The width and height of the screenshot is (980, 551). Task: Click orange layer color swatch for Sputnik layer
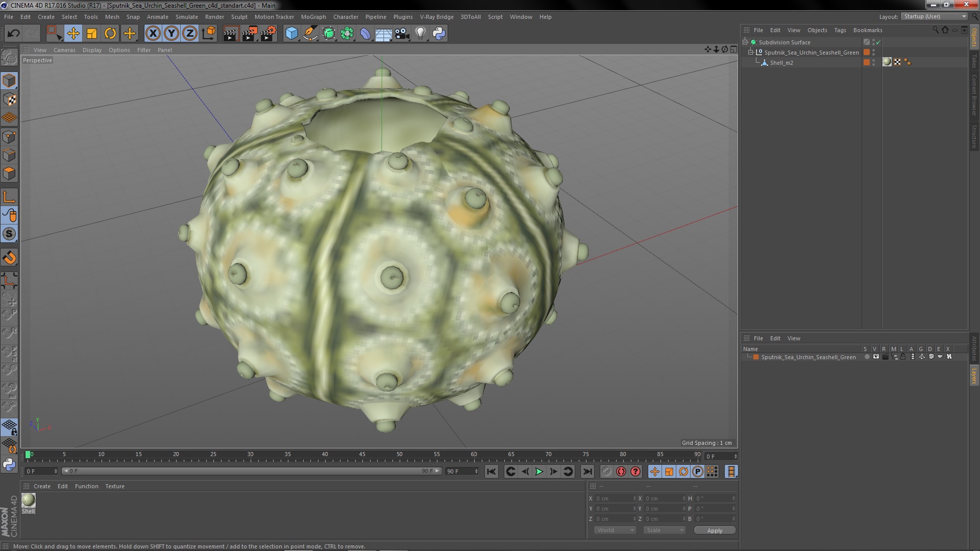point(756,357)
